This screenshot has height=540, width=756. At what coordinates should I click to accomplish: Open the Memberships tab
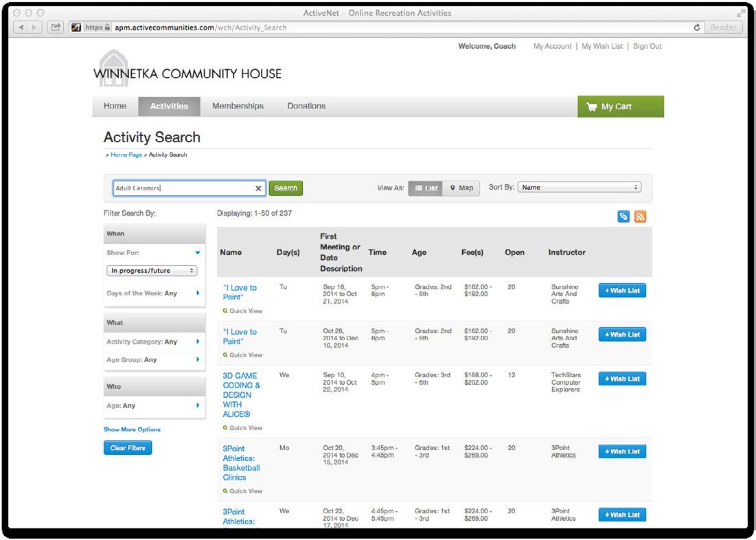pyautogui.click(x=238, y=106)
